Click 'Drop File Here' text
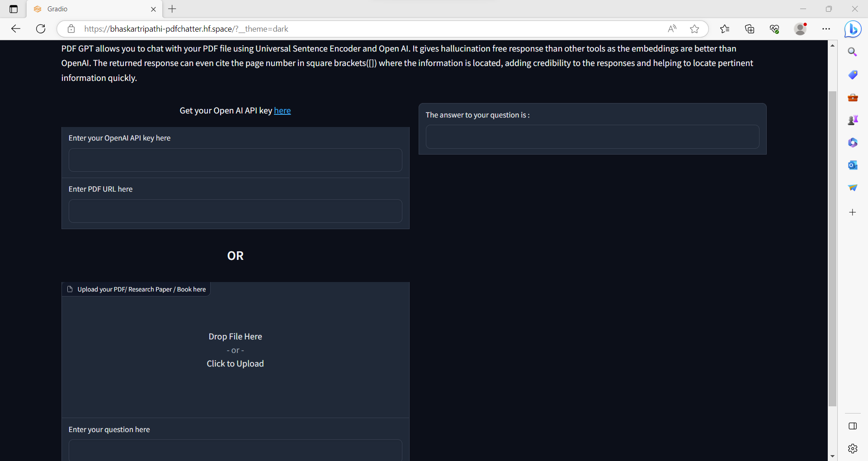 click(235, 337)
